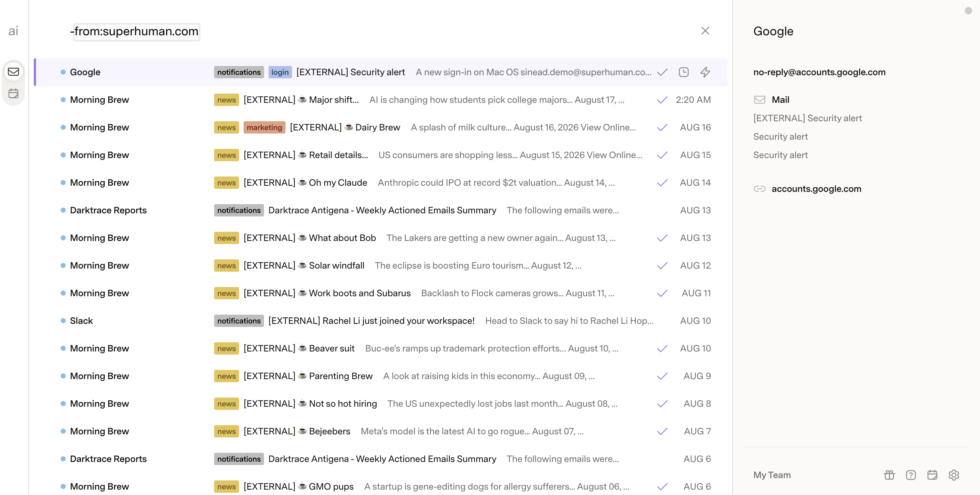
Task: Click no-reply@accounts.google.com address
Action: [x=820, y=72]
